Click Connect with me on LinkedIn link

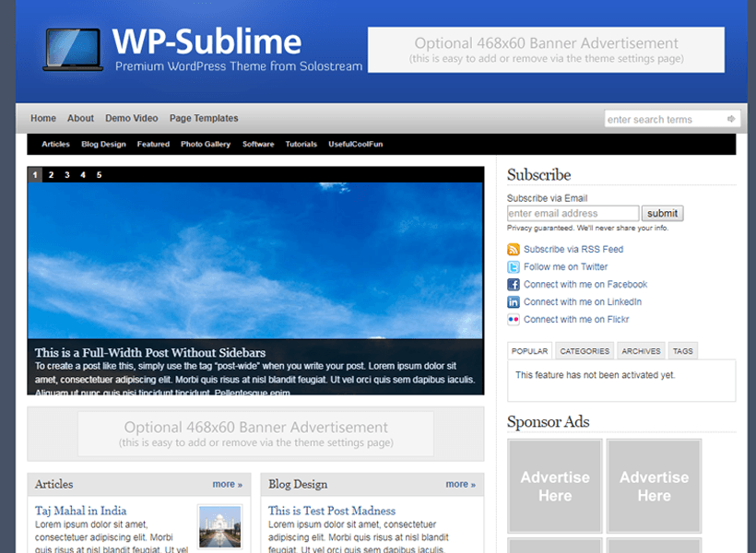pyautogui.click(x=583, y=301)
